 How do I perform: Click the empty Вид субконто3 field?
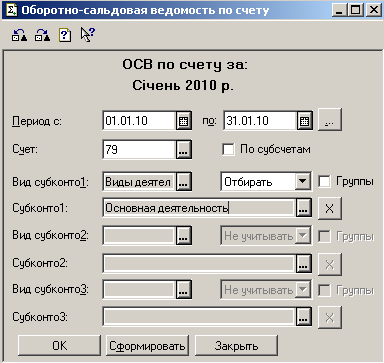(139, 290)
